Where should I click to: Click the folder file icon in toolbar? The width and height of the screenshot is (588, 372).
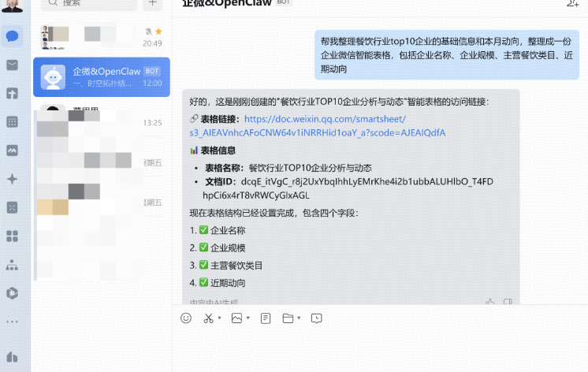[288, 318]
